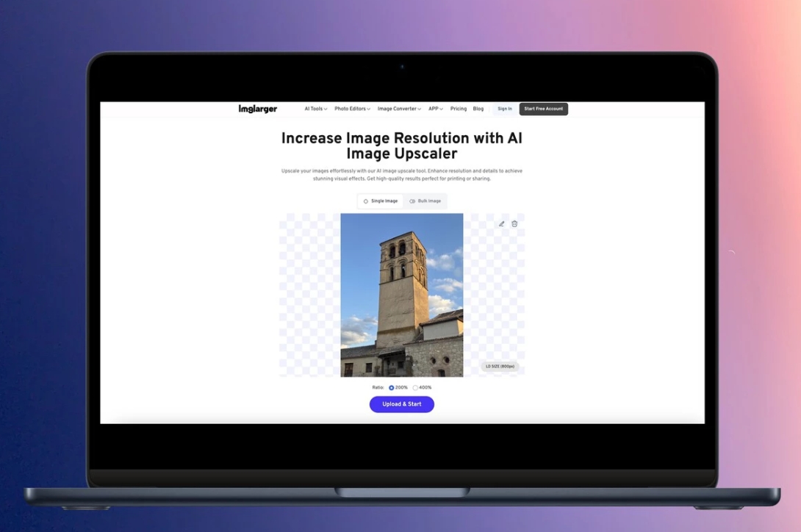Select the 200% ratio option
The width and height of the screenshot is (801, 532).
click(391, 388)
